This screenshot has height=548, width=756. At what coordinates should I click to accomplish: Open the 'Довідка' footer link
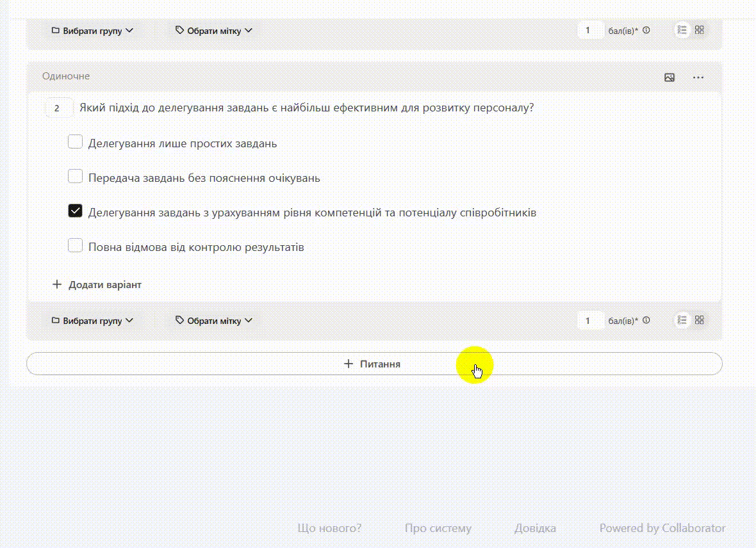tap(535, 528)
